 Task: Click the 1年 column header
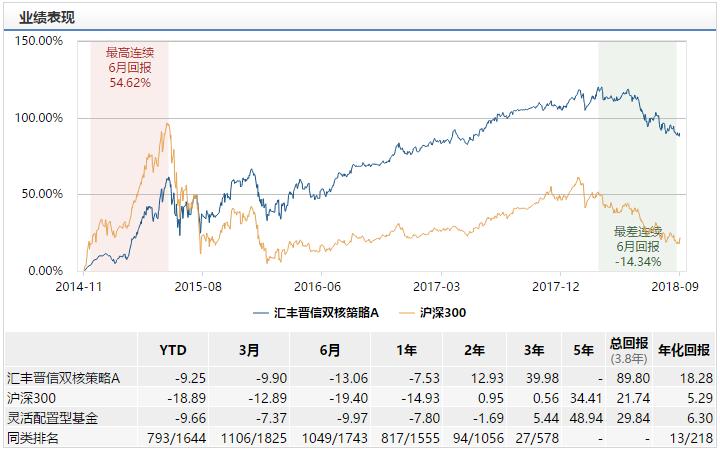pos(406,350)
